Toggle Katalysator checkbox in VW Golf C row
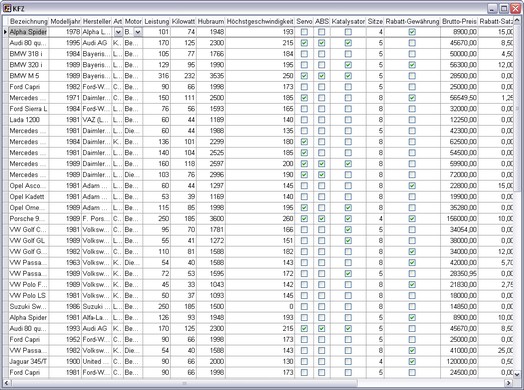 pyautogui.click(x=348, y=230)
